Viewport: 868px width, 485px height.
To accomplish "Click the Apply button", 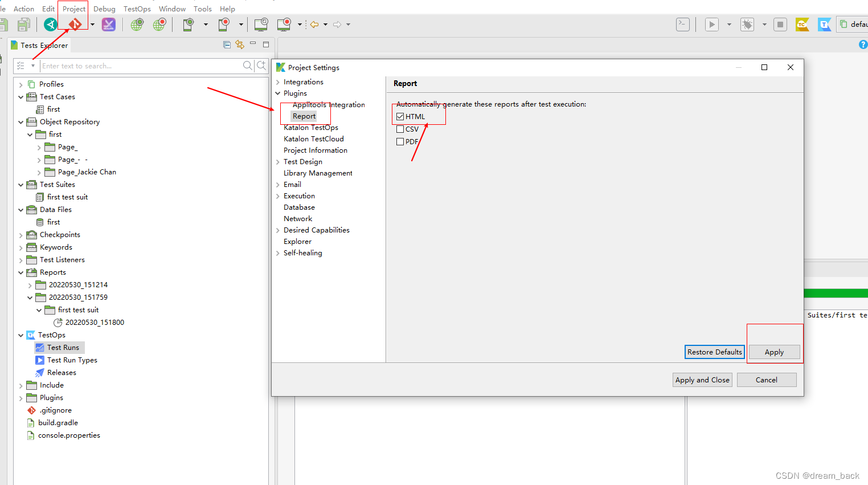I will 774,352.
